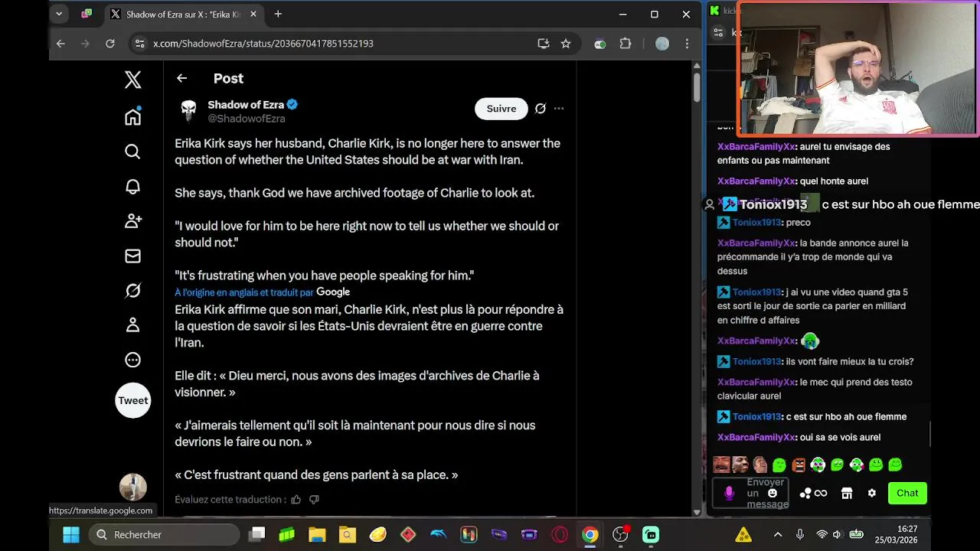View site information icon in address bar
Image resolution: width=980 pixels, height=551 pixels.
[139, 44]
